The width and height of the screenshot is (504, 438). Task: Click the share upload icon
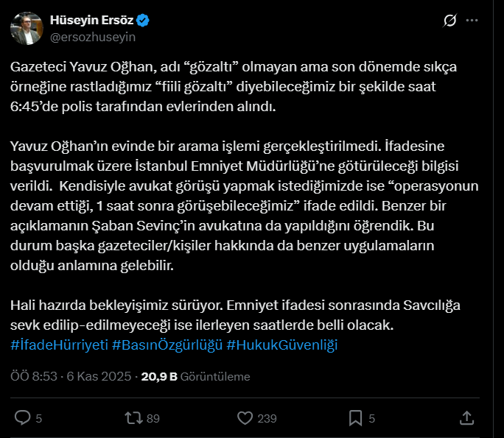(x=466, y=417)
